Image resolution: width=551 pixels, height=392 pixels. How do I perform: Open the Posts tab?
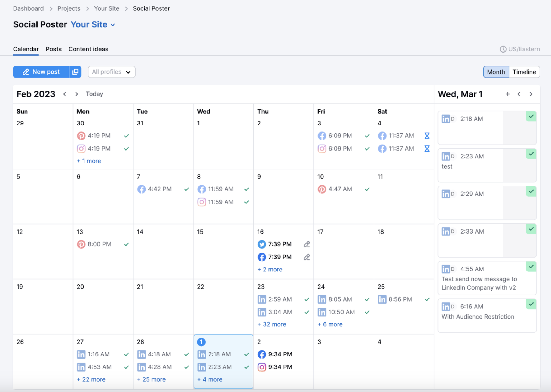click(54, 49)
